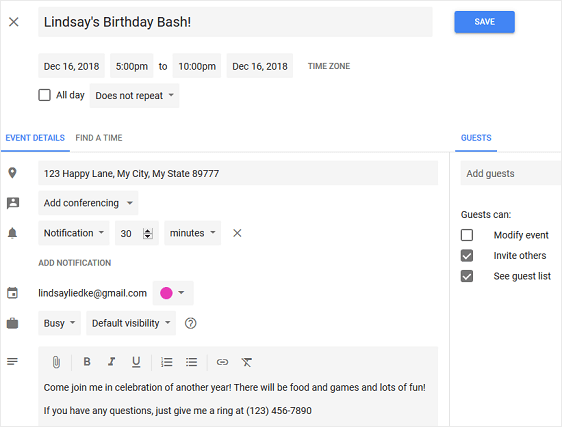
Task: Open the Add conferencing dropdown
Action: (88, 203)
